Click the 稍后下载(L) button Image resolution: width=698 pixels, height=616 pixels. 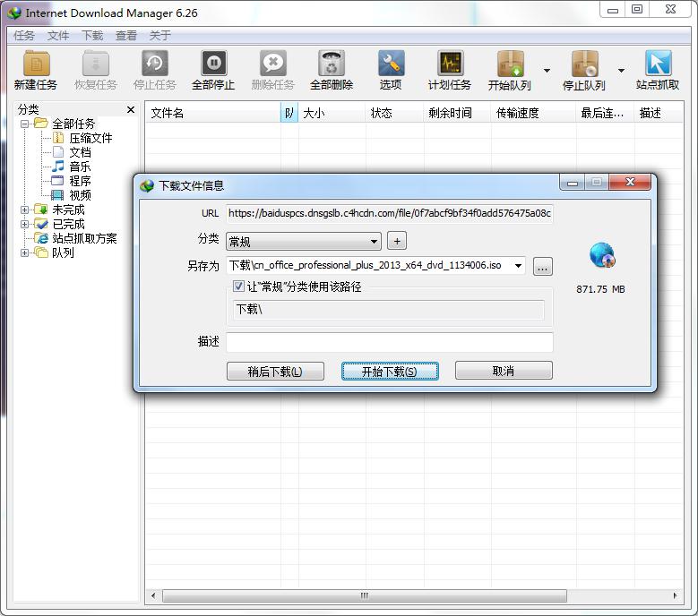(275, 371)
